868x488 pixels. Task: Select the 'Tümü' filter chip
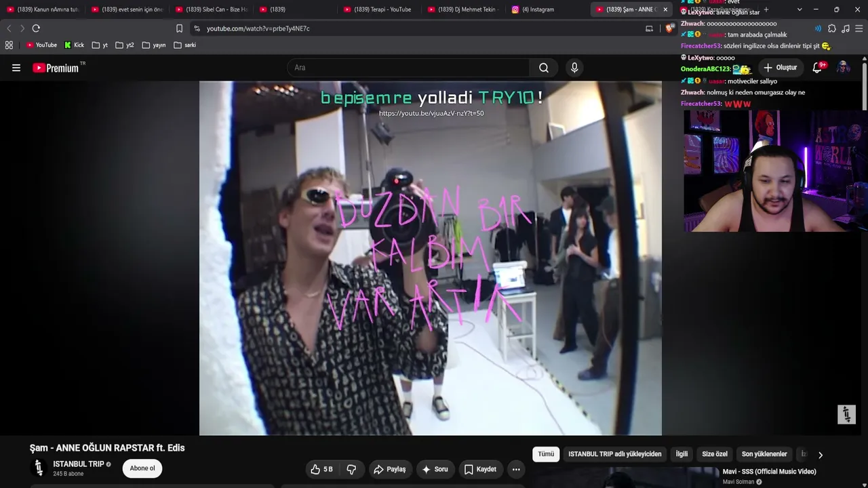[546, 454]
